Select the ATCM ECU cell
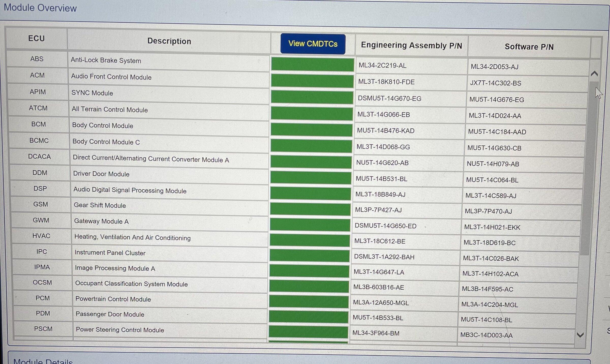610x364 pixels. pyautogui.click(x=38, y=108)
